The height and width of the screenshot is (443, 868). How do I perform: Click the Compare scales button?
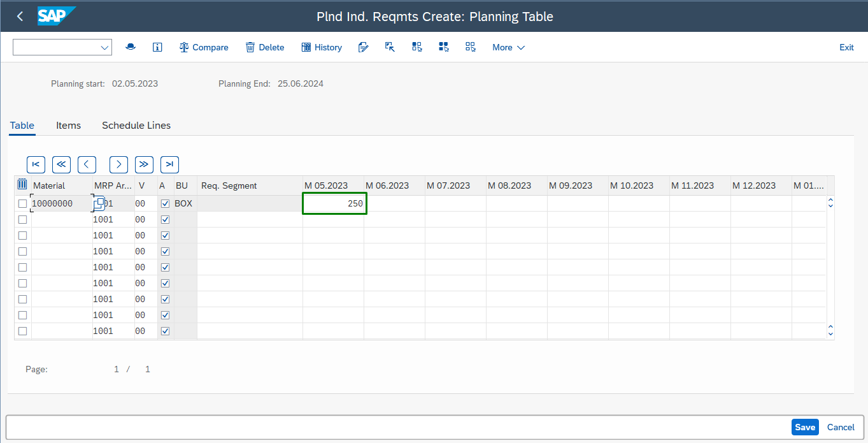tap(204, 47)
